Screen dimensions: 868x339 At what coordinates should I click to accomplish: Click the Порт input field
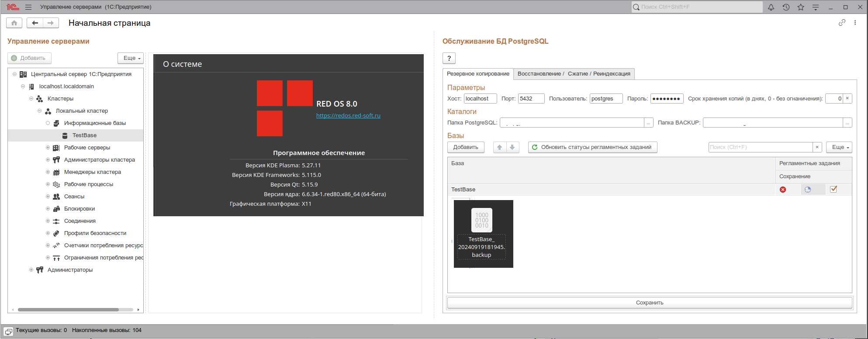[531, 99]
